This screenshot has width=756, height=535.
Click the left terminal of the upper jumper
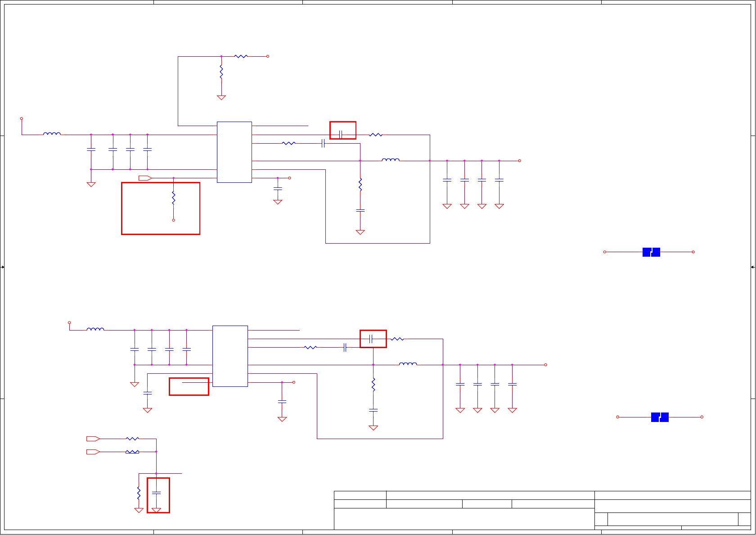pyautogui.click(x=605, y=252)
